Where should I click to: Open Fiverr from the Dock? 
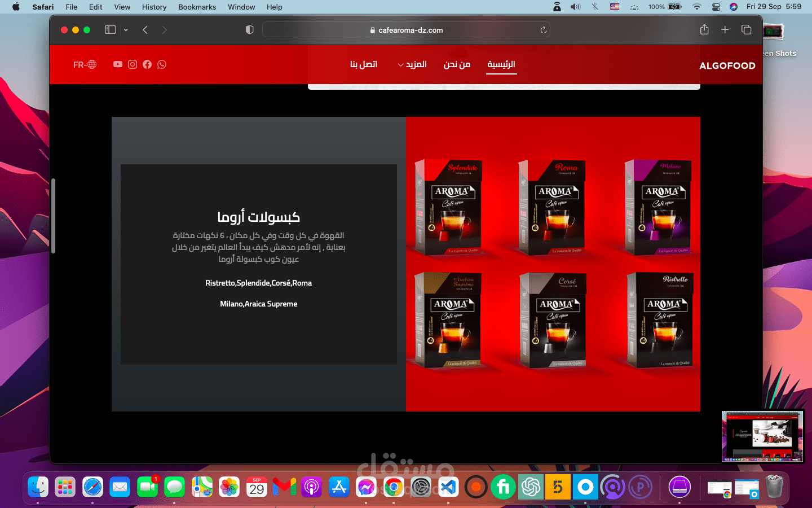click(x=503, y=487)
